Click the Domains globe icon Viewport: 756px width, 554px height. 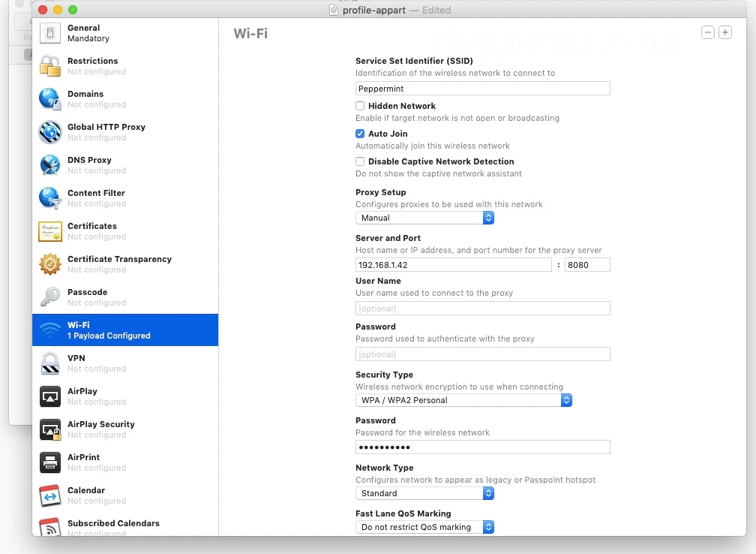pos(50,99)
